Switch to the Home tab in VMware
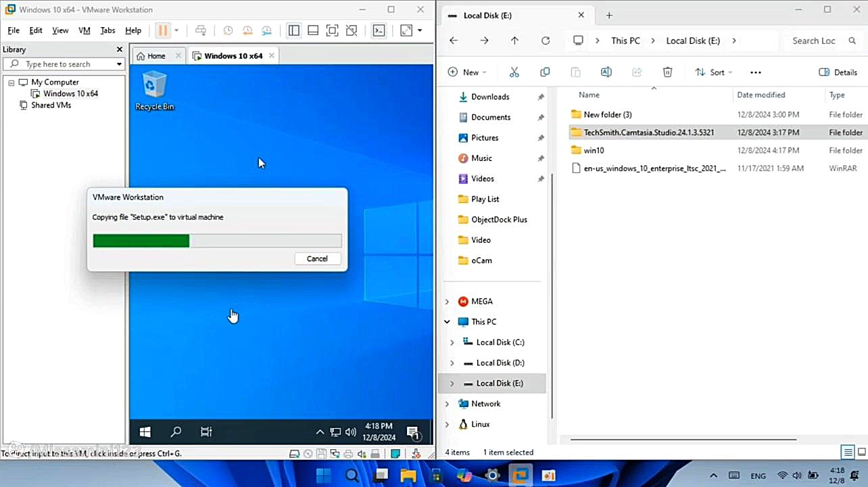This screenshot has width=868, height=487. (156, 56)
